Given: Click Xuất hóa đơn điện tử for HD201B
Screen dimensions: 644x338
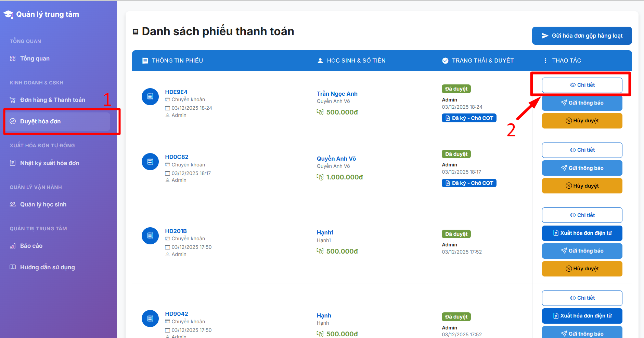Looking at the screenshot, I should [582, 233].
